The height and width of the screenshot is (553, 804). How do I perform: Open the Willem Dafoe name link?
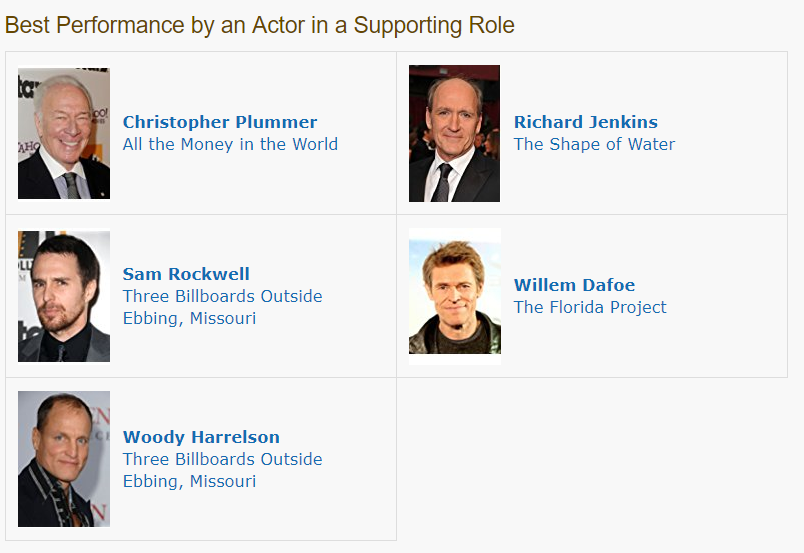(x=574, y=285)
